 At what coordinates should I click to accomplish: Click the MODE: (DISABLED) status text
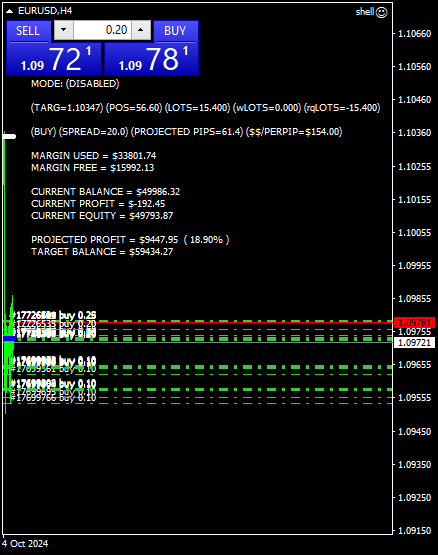(75, 84)
